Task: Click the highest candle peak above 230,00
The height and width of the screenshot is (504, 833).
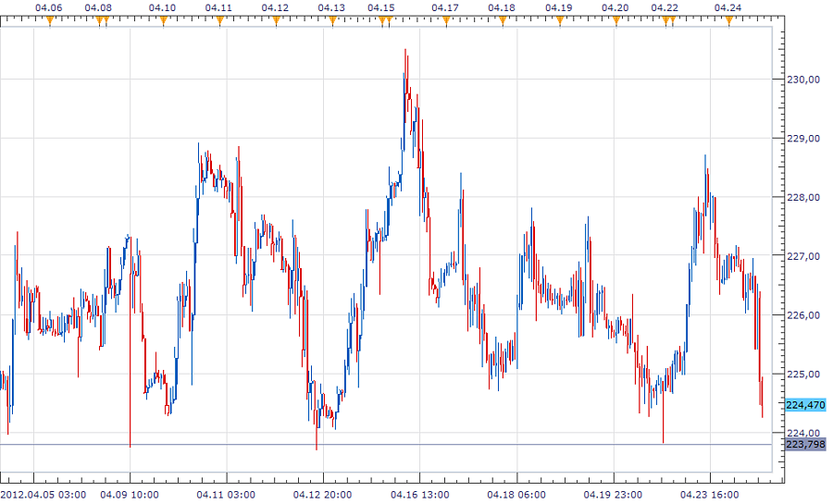Action: (405, 52)
